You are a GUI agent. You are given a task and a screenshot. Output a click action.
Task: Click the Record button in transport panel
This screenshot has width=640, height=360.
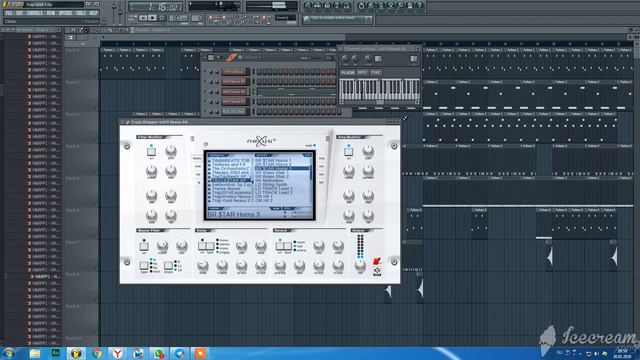(162, 18)
